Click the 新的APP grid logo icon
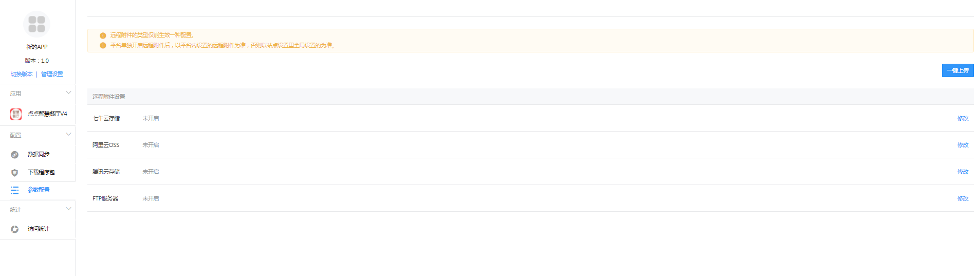 [36, 24]
